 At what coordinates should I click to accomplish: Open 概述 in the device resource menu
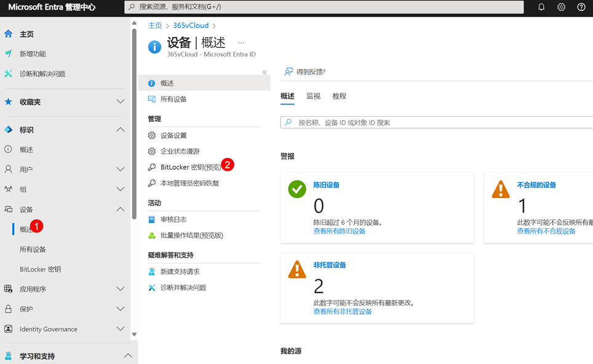pos(204,83)
